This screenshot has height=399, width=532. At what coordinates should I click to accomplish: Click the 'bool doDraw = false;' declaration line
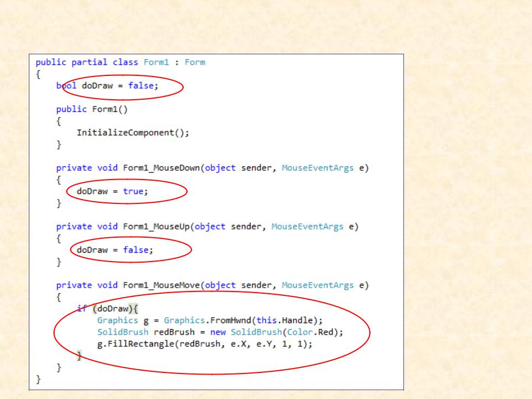(x=107, y=85)
